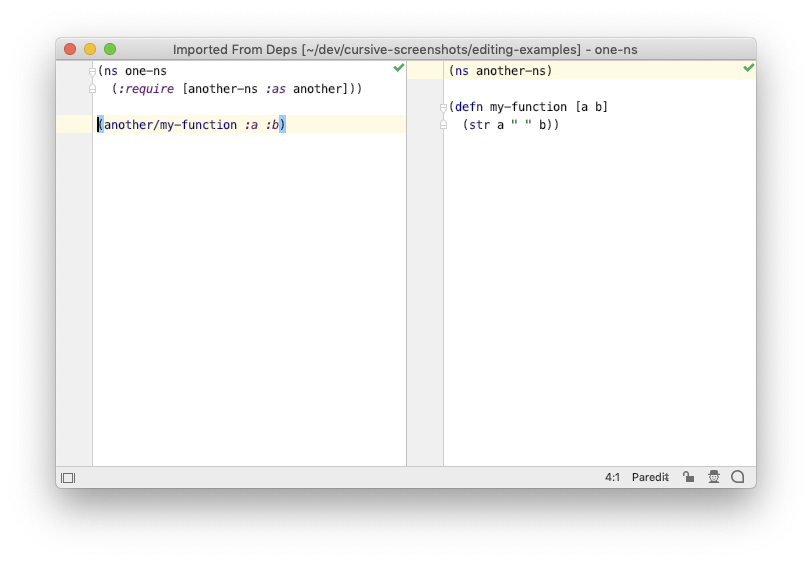
Task: Open the Hector inspector icon
Action: point(714,477)
